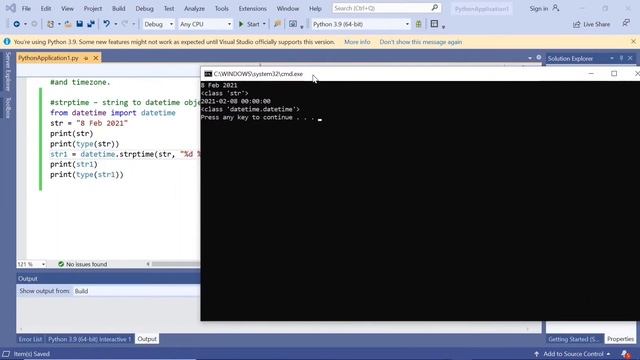Click Don't show this message again
Screen dimensions: 640x360
(421, 42)
